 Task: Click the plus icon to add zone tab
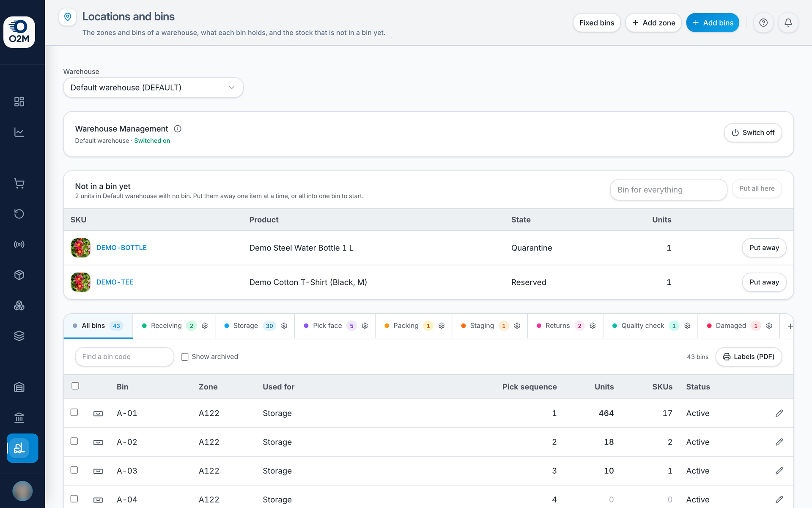coord(790,326)
